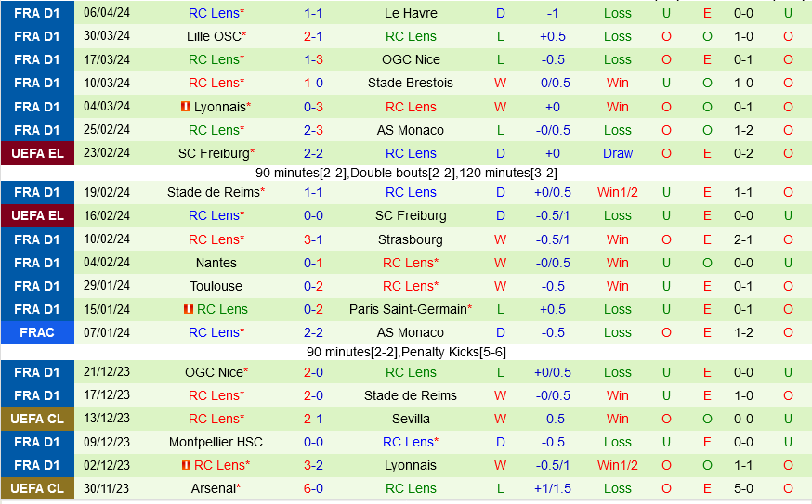Click the red card icon beside Lyonnais

(186, 107)
